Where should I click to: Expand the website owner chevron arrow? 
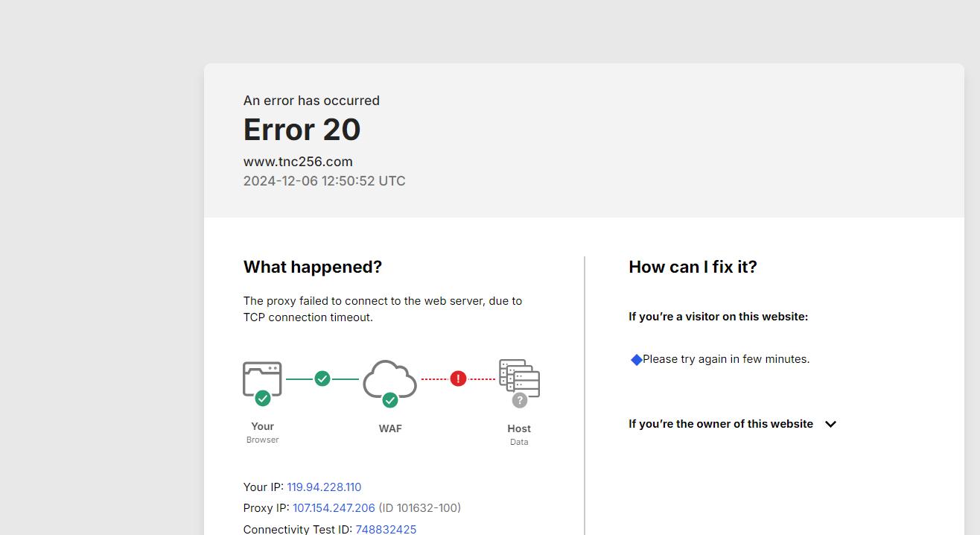point(831,424)
